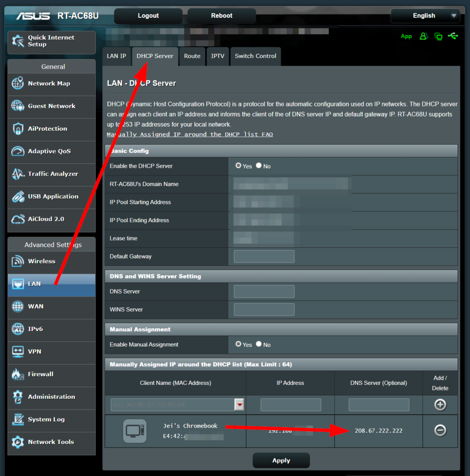Click the green App link

point(406,36)
